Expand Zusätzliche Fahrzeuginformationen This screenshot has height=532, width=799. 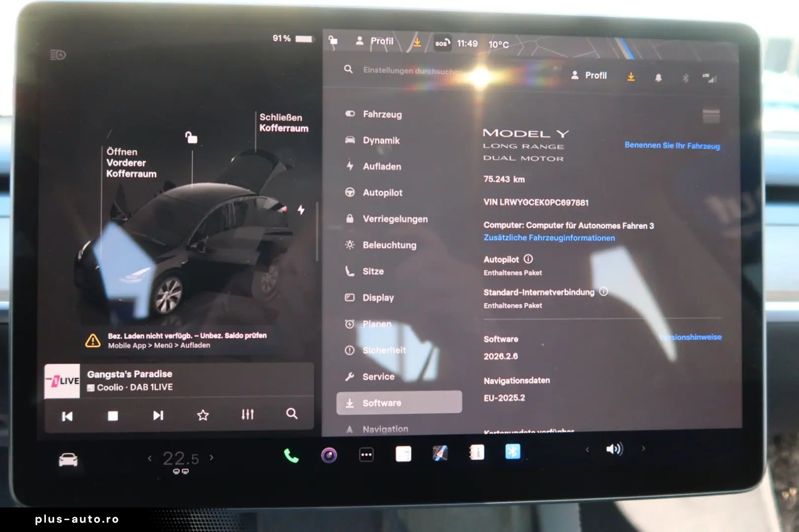point(548,238)
